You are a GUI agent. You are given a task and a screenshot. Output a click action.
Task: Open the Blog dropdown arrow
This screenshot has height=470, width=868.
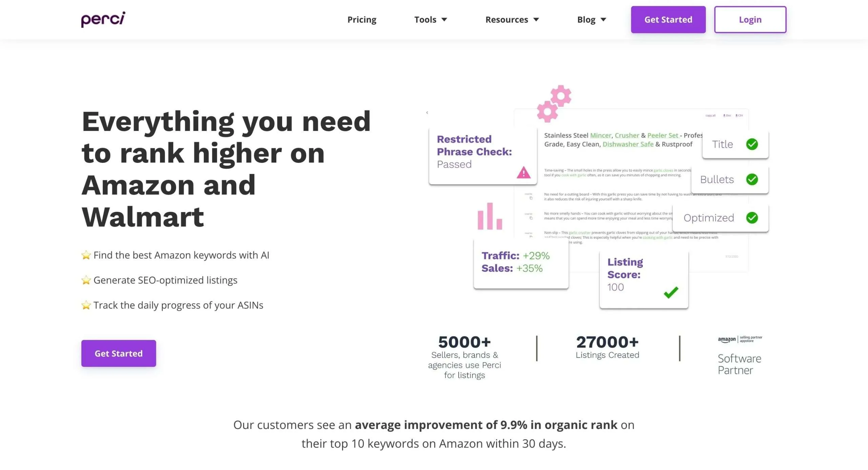(603, 20)
